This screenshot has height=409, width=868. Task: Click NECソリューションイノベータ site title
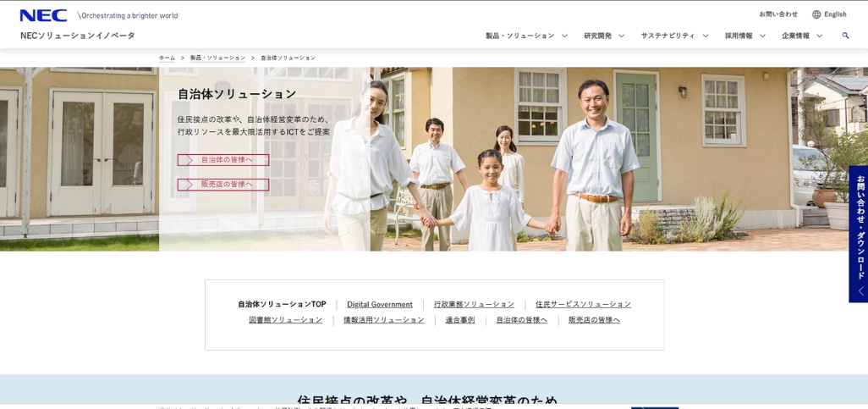(78, 36)
